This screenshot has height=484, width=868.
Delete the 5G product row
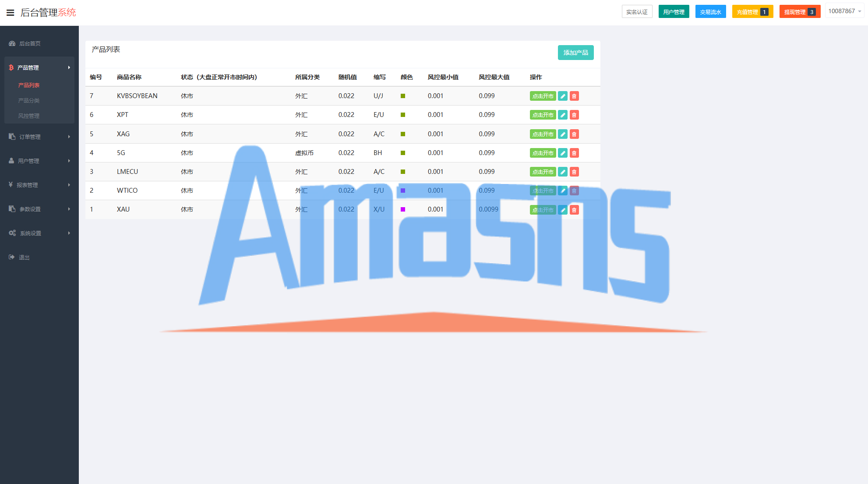(x=574, y=153)
